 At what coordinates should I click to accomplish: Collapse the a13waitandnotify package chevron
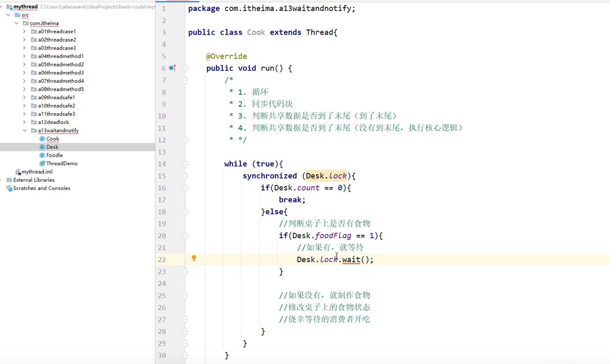click(x=24, y=130)
